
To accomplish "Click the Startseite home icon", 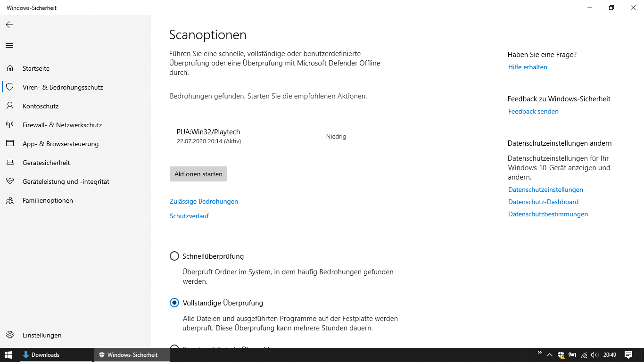I will [x=10, y=68].
